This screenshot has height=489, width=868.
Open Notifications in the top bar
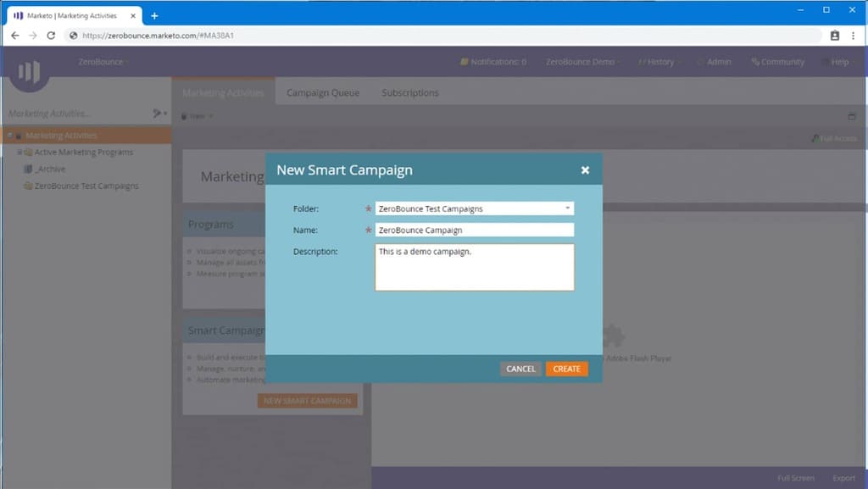(x=493, y=62)
